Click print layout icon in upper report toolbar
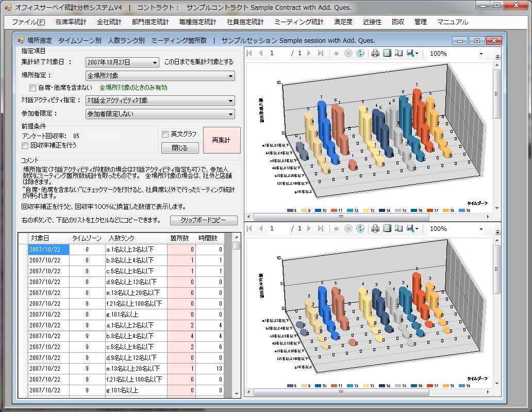The width and height of the screenshot is (532, 412). tap(387, 53)
